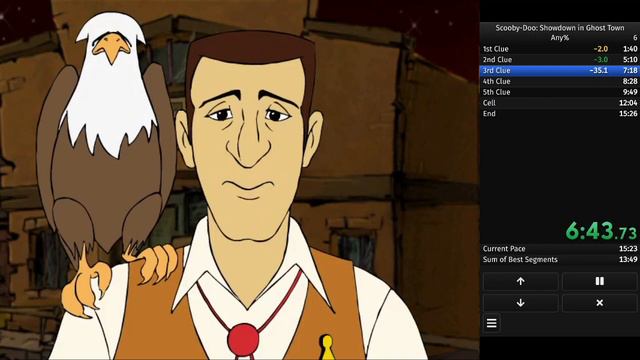
Task: Click the -2.0 delta on 1st Clue
Action: click(600, 49)
